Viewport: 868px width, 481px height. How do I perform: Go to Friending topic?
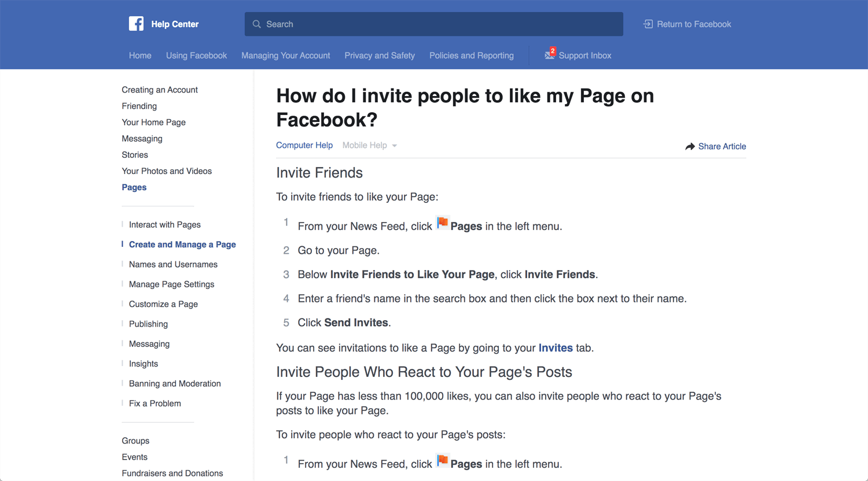click(x=139, y=106)
